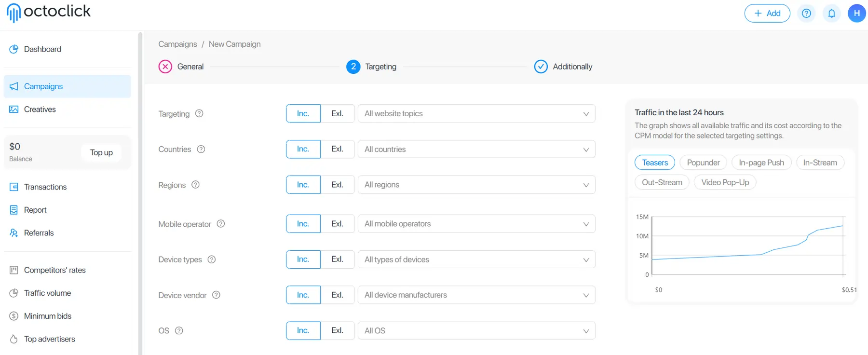Click the Add button in header

pyautogui.click(x=767, y=14)
